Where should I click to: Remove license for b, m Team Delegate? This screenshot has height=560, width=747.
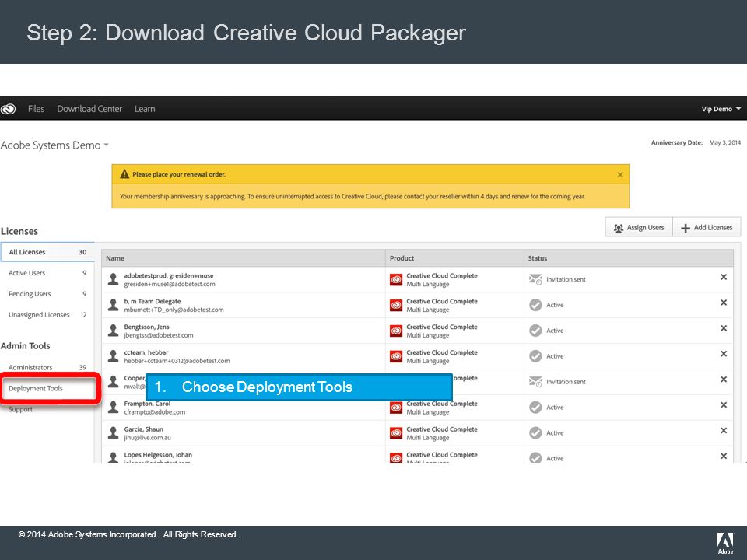click(x=724, y=303)
